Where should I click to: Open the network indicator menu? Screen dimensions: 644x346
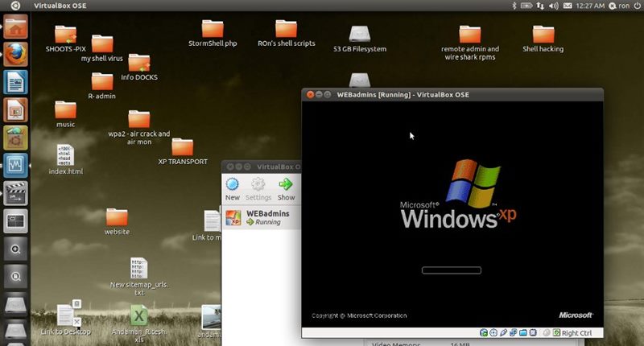[x=540, y=6]
